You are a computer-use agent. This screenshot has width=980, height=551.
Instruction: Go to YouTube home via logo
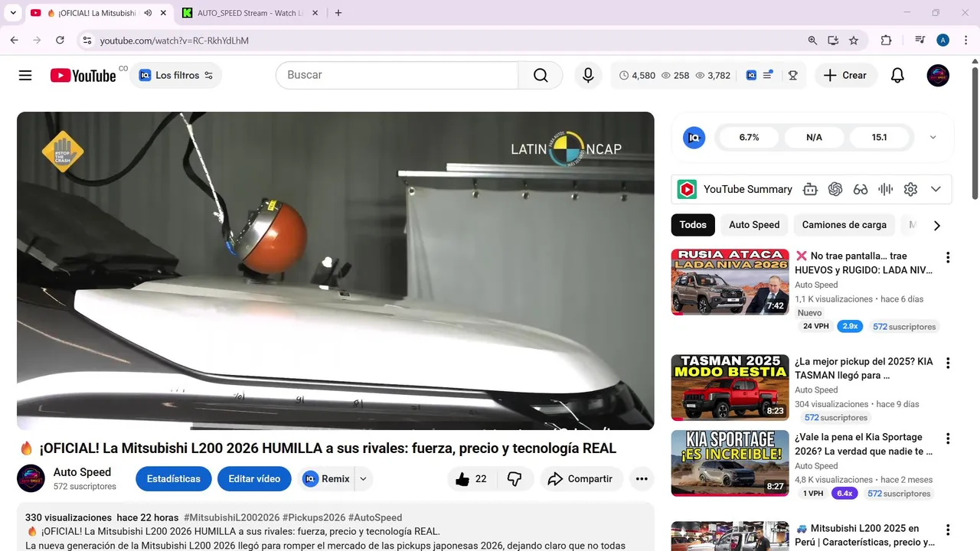point(83,75)
